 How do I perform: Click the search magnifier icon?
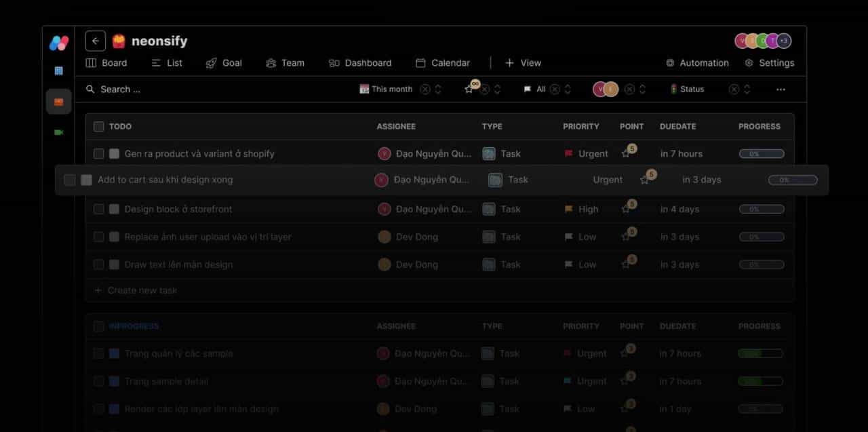pos(90,89)
